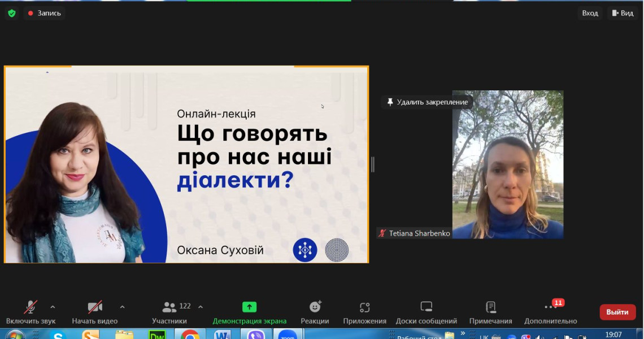Click the green encryption shield icon
The image size is (644, 339).
pyautogui.click(x=12, y=13)
